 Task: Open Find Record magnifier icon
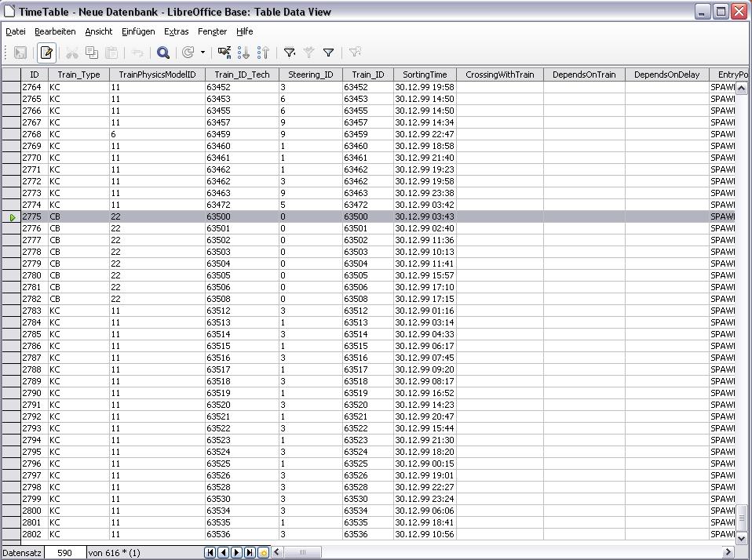click(x=163, y=53)
